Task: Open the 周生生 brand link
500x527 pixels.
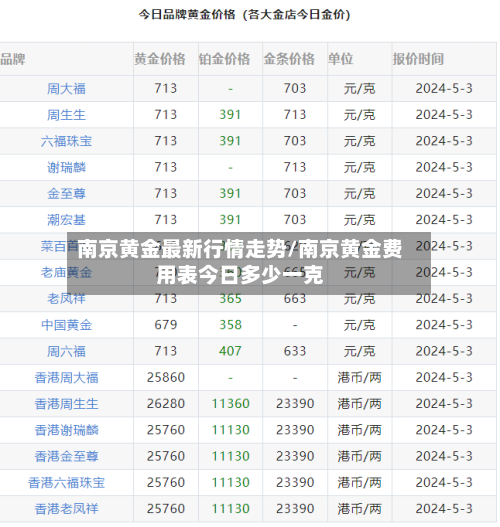Action: [66, 115]
